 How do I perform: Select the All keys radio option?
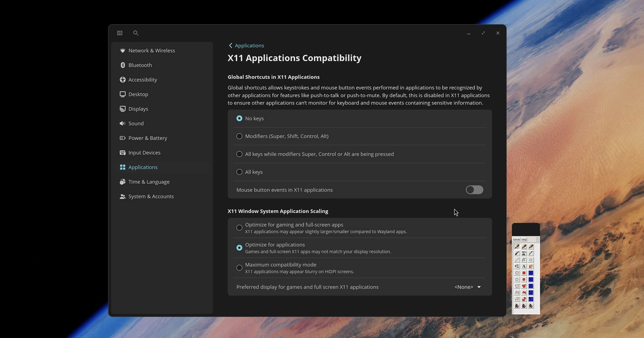(x=360, y=172)
